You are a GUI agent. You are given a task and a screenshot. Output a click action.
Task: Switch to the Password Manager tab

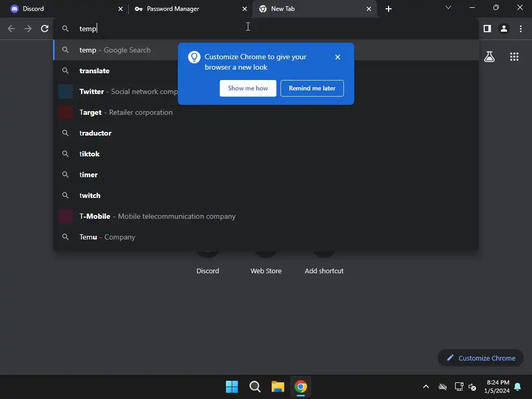pos(190,9)
